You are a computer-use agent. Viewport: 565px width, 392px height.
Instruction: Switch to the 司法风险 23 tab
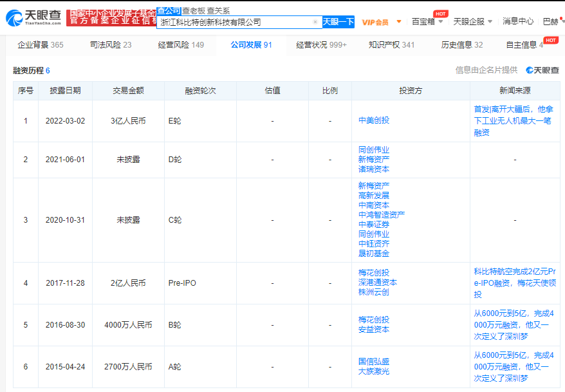tap(111, 44)
